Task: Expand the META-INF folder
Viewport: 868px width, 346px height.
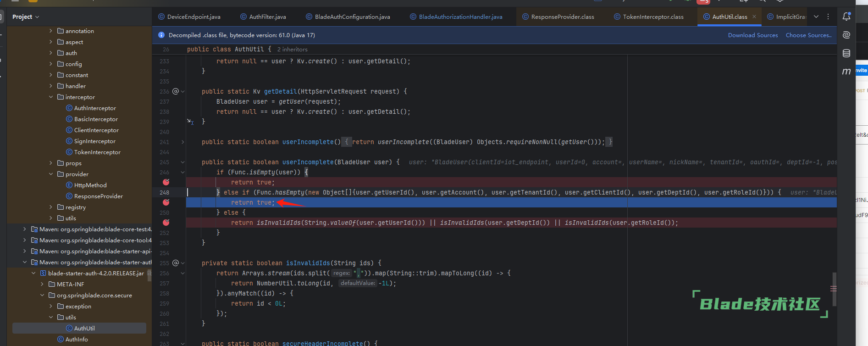Action: [x=42, y=284]
